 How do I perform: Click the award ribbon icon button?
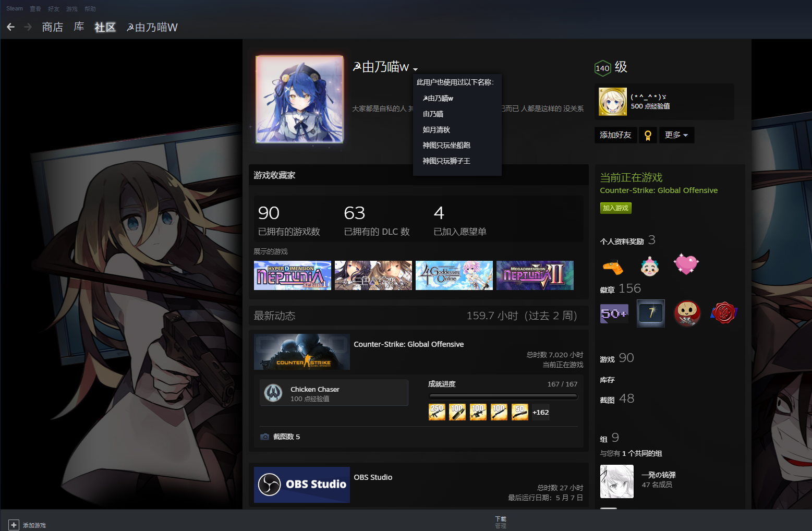[648, 135]
